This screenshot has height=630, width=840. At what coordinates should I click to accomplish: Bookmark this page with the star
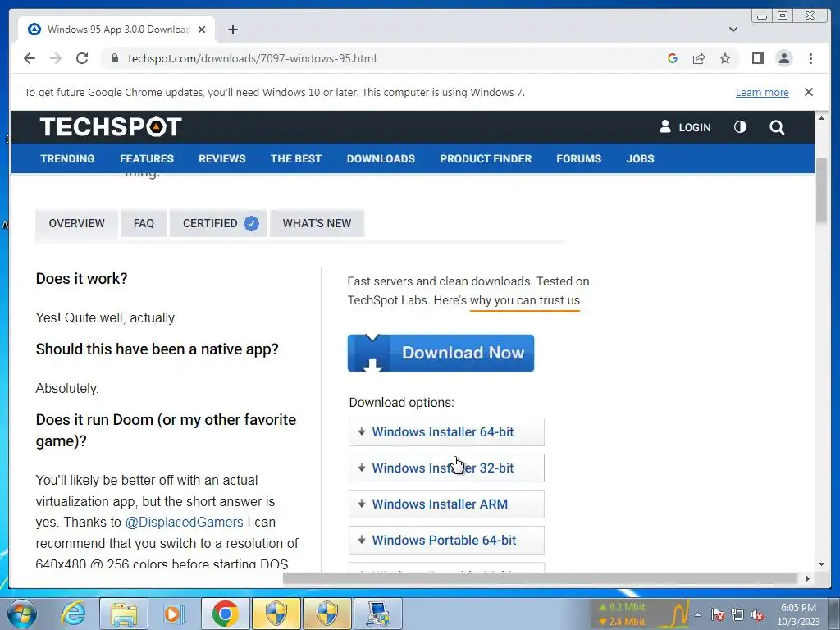point(725,58)
